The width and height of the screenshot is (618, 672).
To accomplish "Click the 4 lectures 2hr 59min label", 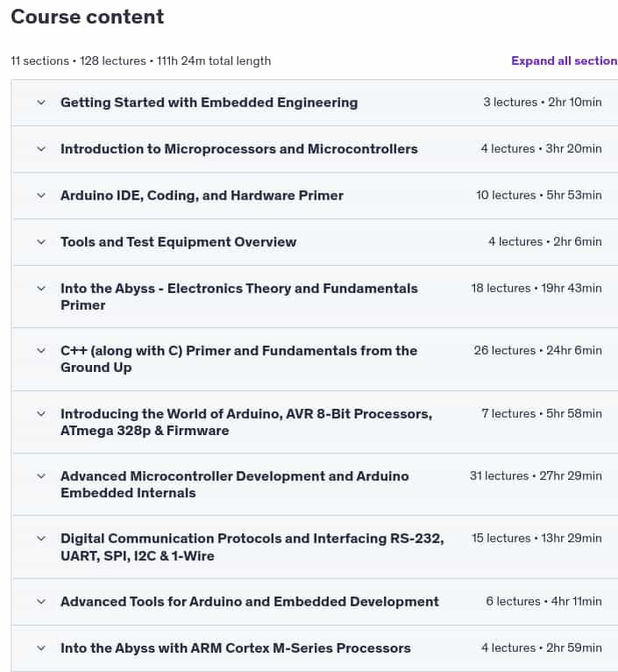I will pyautogui.click(x=542, y=647).
